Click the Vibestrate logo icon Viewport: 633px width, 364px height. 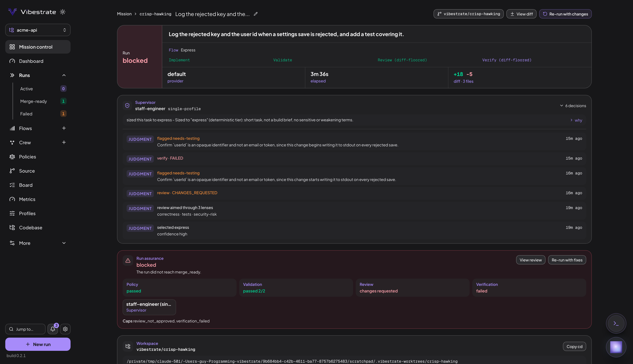[x=12, y=12]
